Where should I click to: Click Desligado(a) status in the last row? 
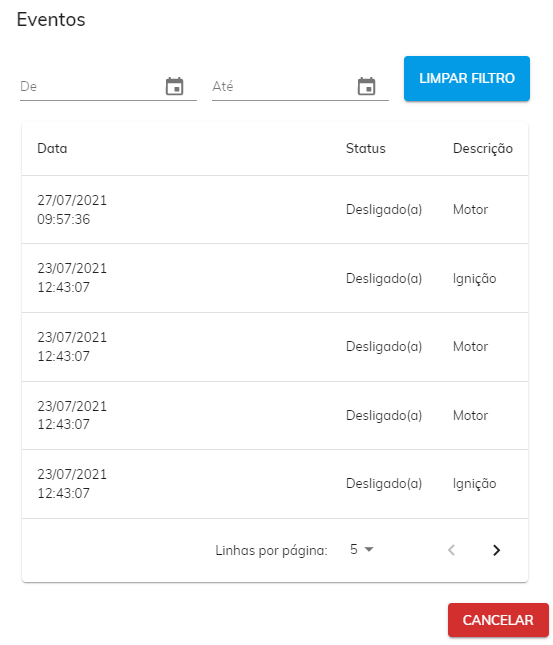point(384,483)
